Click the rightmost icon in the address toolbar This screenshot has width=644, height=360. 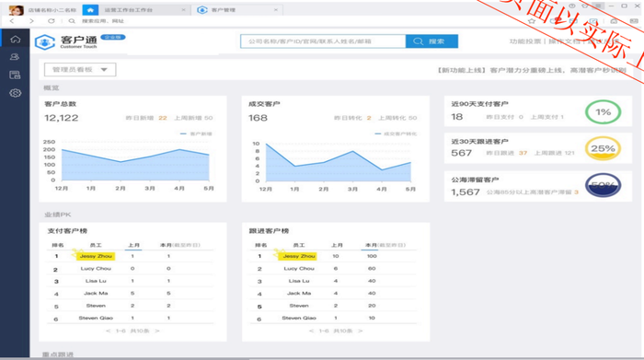633,21
